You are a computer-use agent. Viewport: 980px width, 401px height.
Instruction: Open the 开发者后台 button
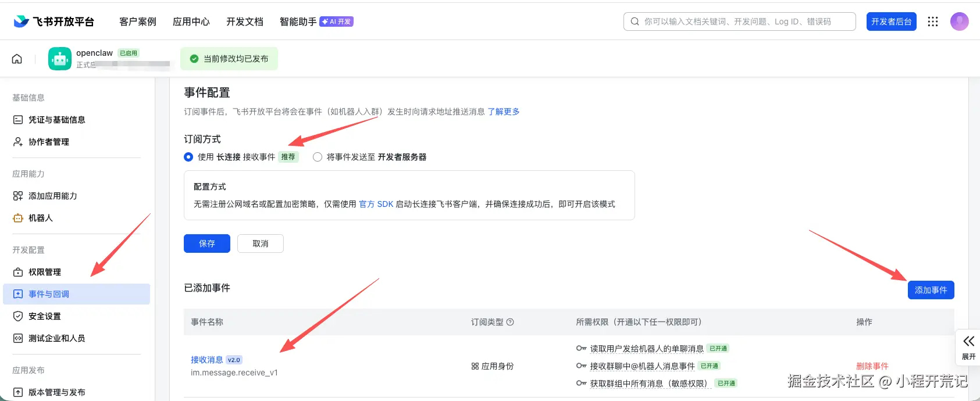pyautogui.click(x=892, y=22)
